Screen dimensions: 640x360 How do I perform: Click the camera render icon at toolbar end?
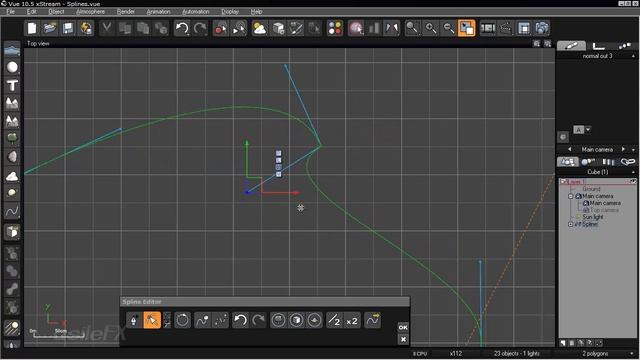tap(542, 28)
